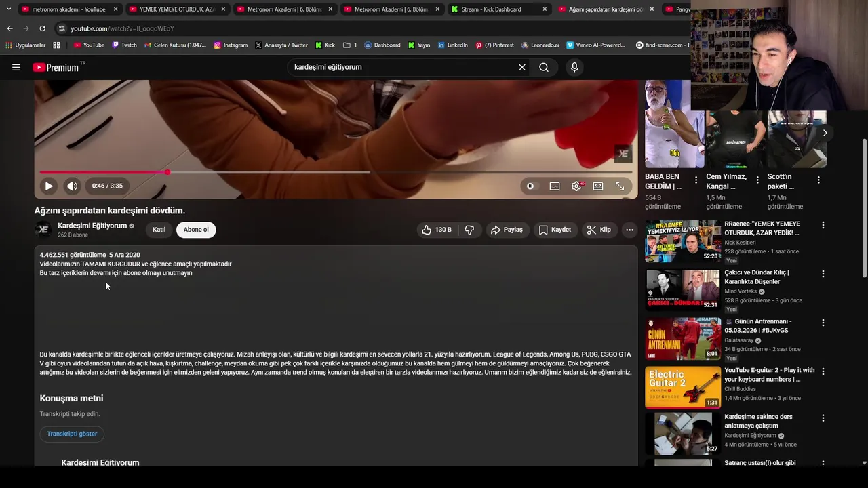The image size is (868, 488).
Task: Open the Pinterest bookmark
Action: click(x=494, y=45)
